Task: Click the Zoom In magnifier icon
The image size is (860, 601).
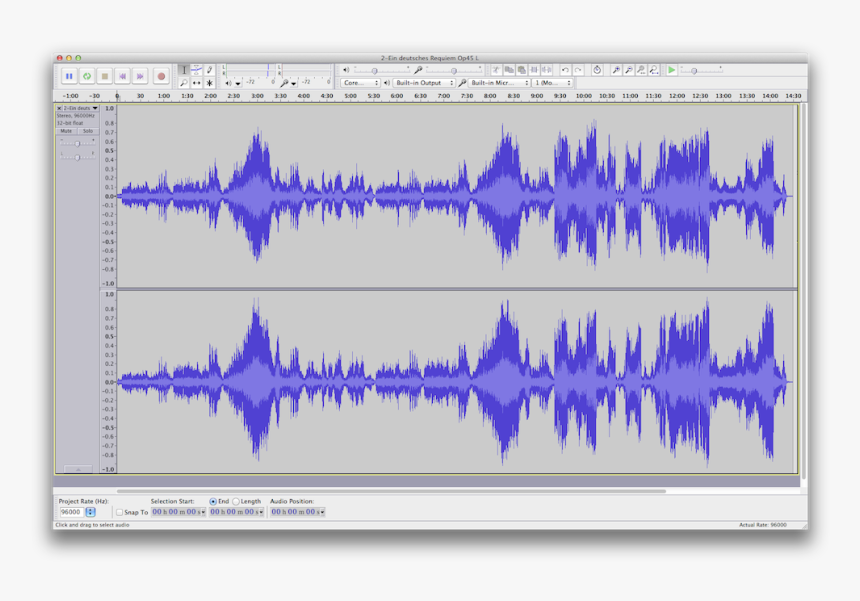Action: pos(616,70)
